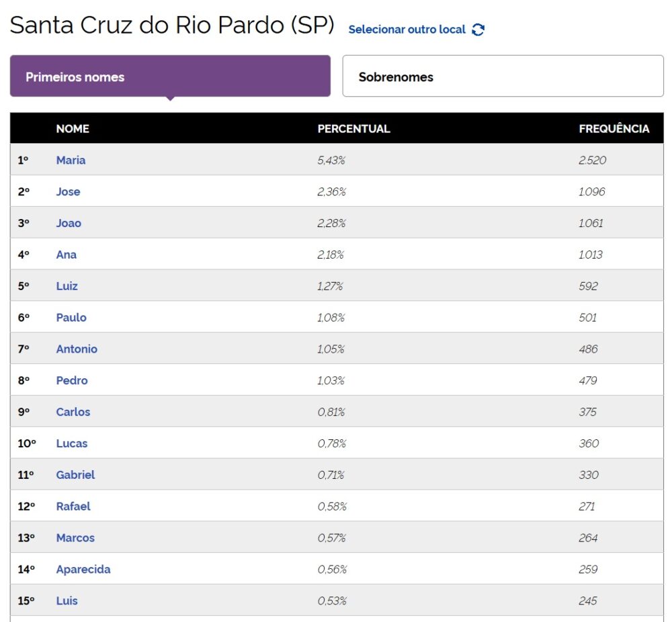Open the Antonio name link
The height and width of the screenshot is (622, 672).
click(77, 349)
